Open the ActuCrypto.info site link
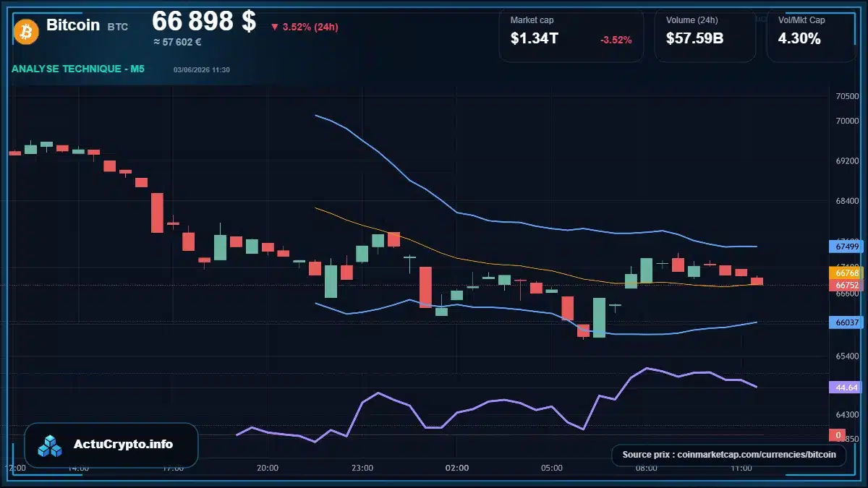This screenshot has height=488, width=868. coord(124,445)
